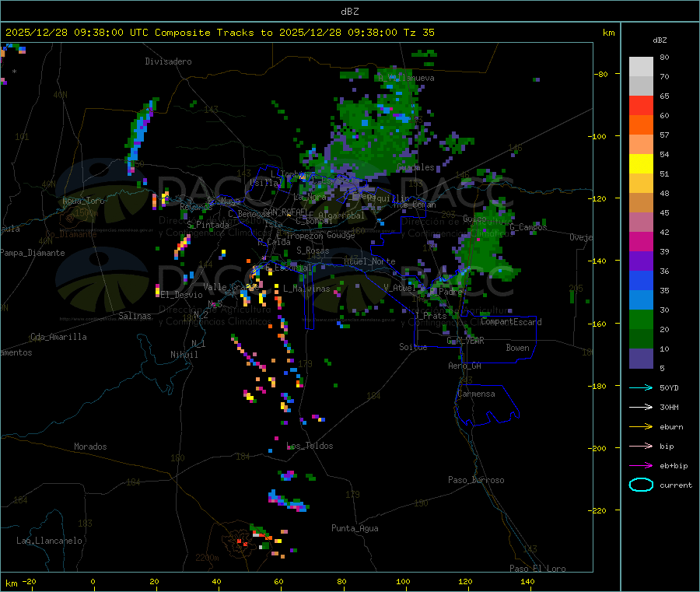Click the 'Los_Toldos' map label

(310, 446)
